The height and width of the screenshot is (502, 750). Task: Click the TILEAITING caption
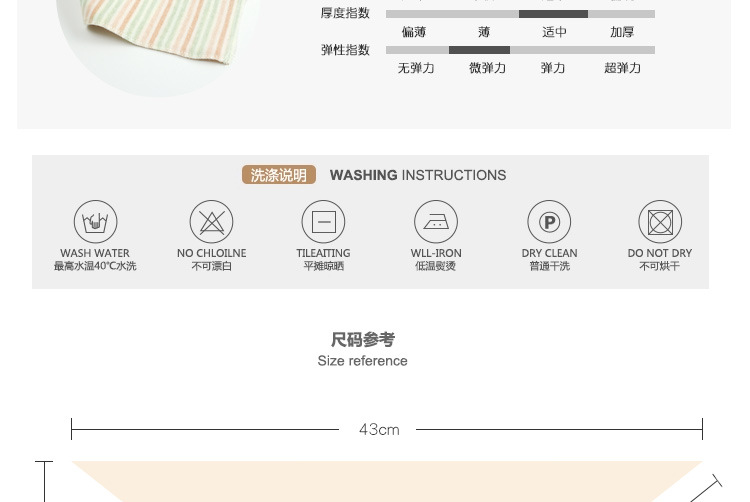point(323,253)
